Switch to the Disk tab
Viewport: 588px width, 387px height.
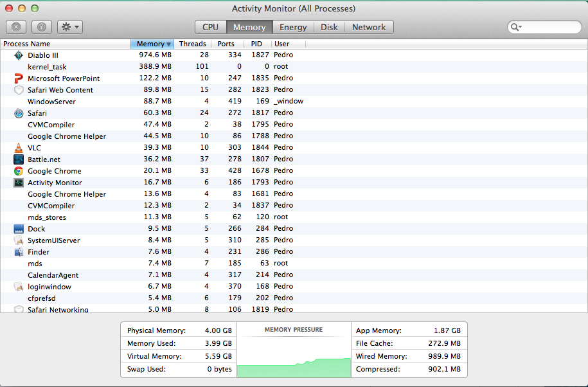point(329,27)
